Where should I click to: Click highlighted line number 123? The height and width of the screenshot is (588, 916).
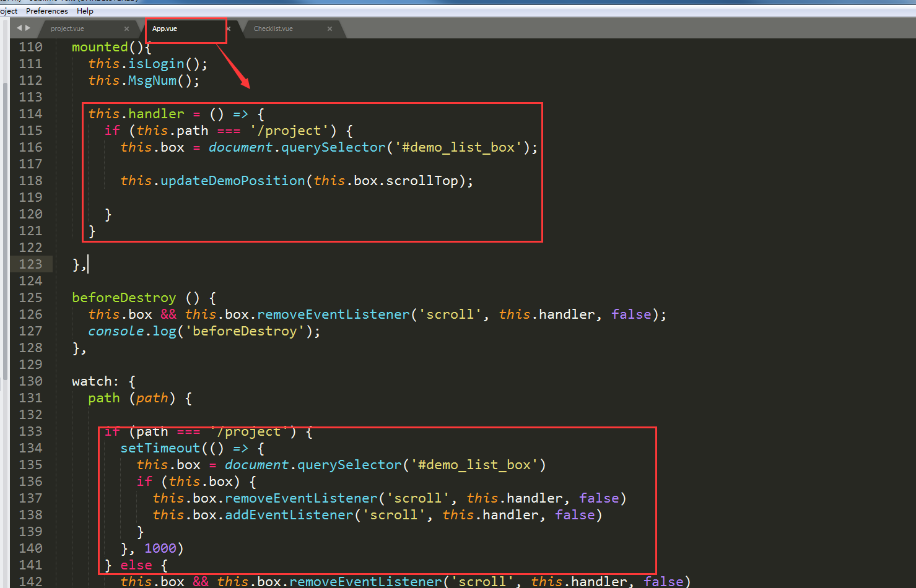click(x=30, y=264)
